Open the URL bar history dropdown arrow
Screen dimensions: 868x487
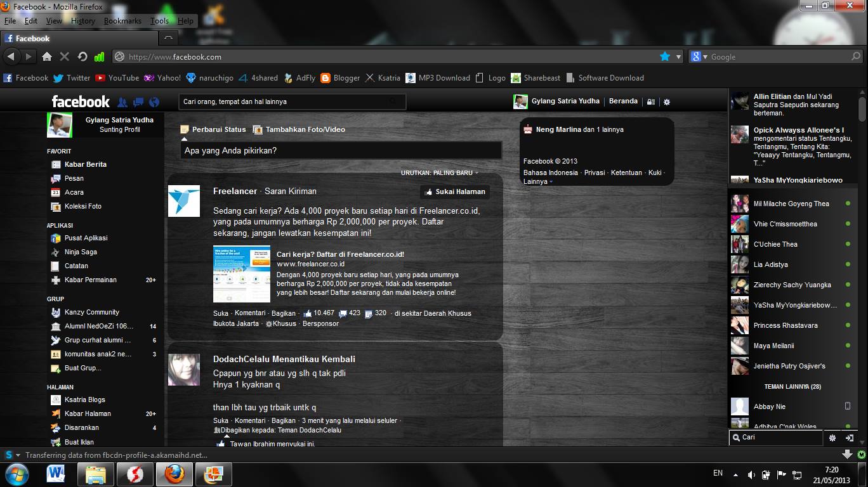(678, 56)
